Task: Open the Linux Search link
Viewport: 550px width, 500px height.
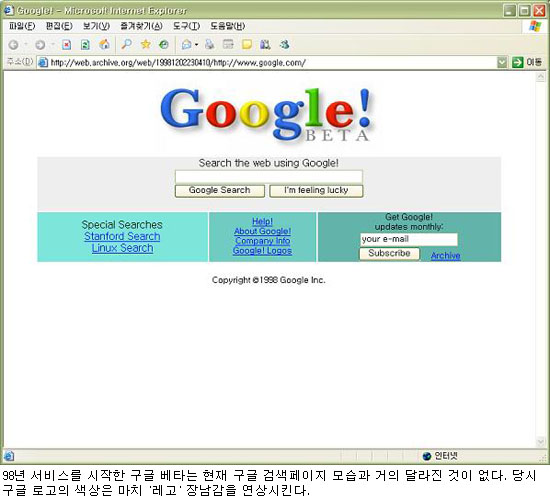Action: coord(122,248)
